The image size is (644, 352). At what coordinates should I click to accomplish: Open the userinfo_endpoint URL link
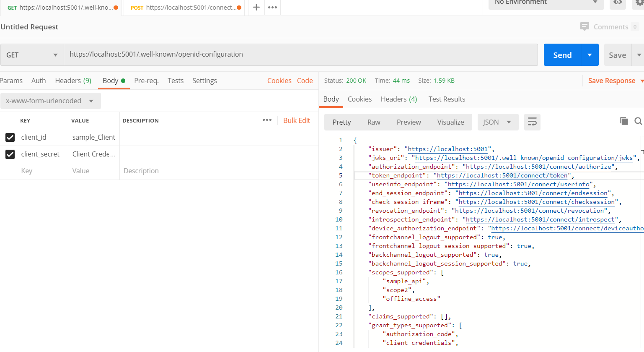point(519,184)
